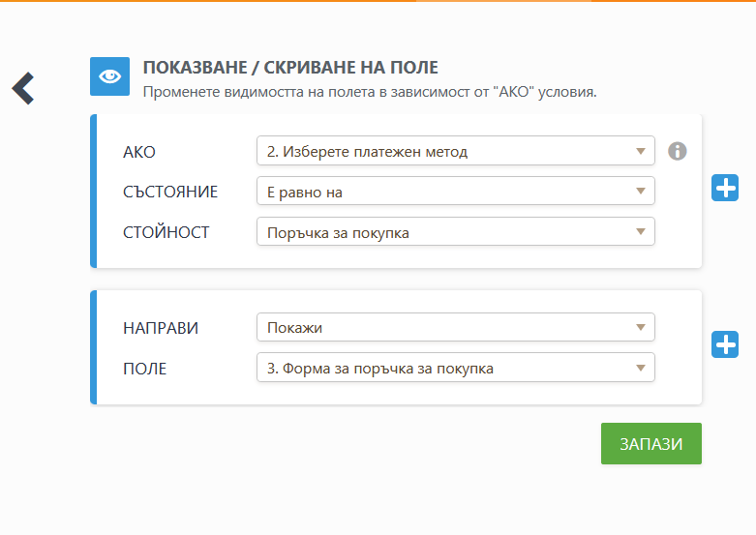Click the СТОЙНОСТ label text
Image resolution: width=756 pixels, height=535 pixels.
click(166, 232)
